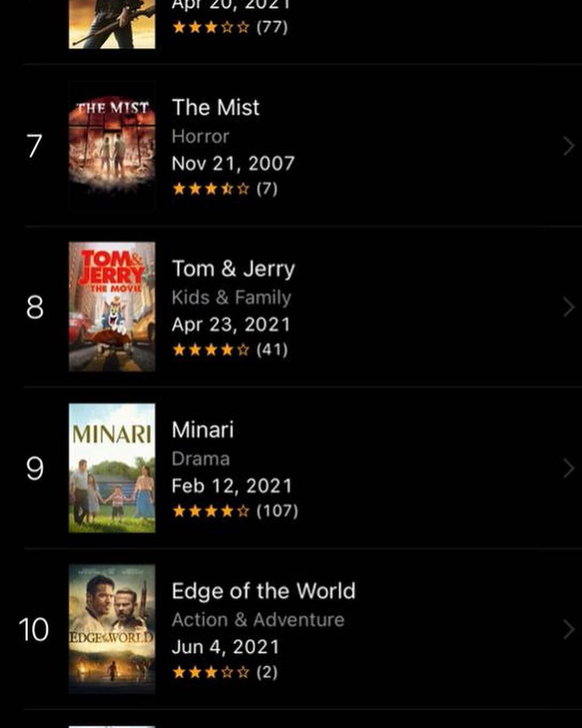
Task: Open the Edge of the World title
Action: (264, 591)
